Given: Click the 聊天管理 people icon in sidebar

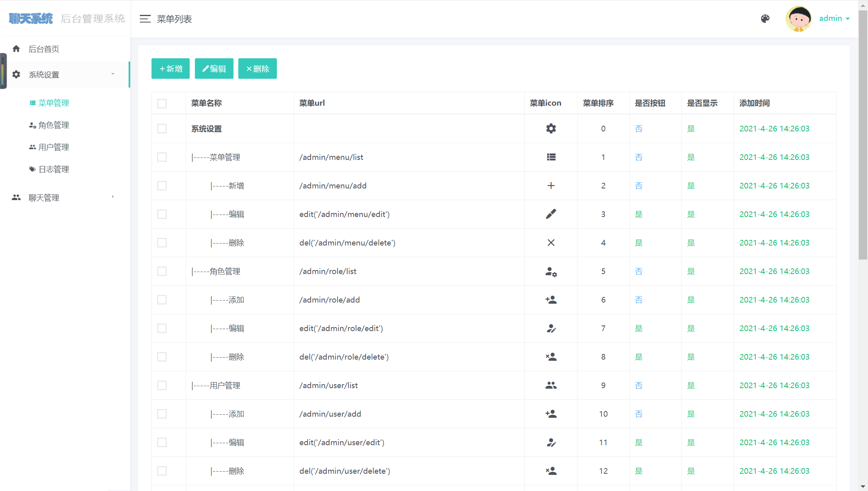Looking at the screenshot, I should click(16, 197).
